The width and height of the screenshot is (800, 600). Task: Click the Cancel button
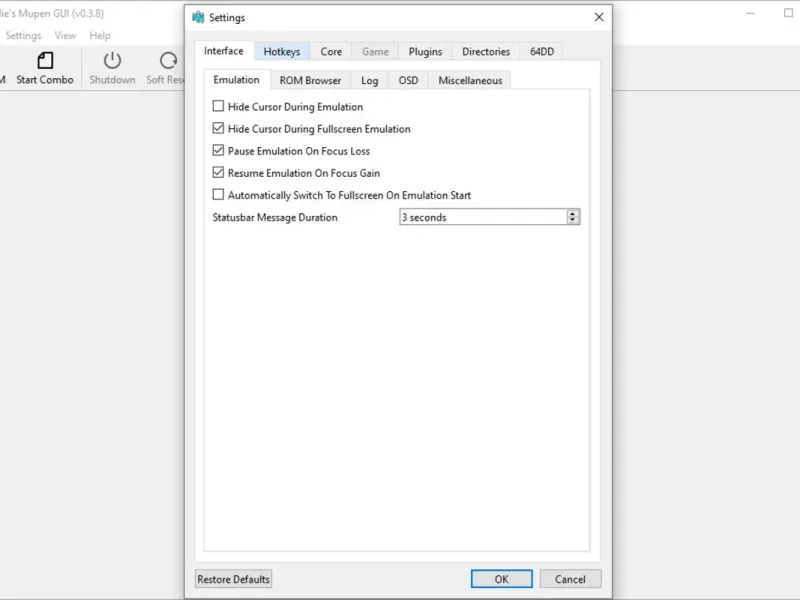(570, 579)
